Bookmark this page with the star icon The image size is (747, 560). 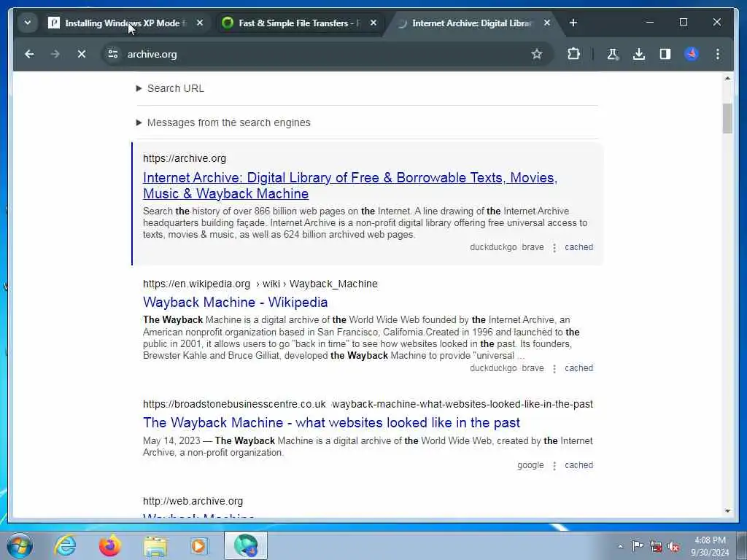pos(537,54)
